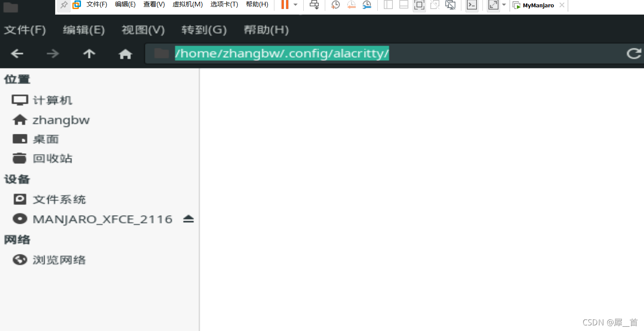Open VMware 选项卡(T) menu

coord(224,4)
